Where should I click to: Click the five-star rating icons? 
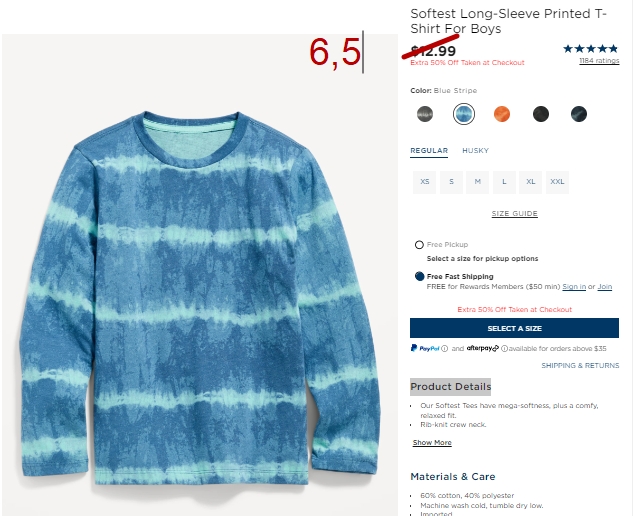pos(591,49)
